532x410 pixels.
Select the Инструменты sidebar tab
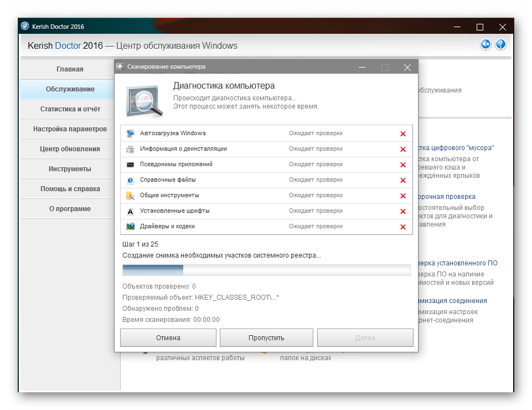click(x=70, y=169)
